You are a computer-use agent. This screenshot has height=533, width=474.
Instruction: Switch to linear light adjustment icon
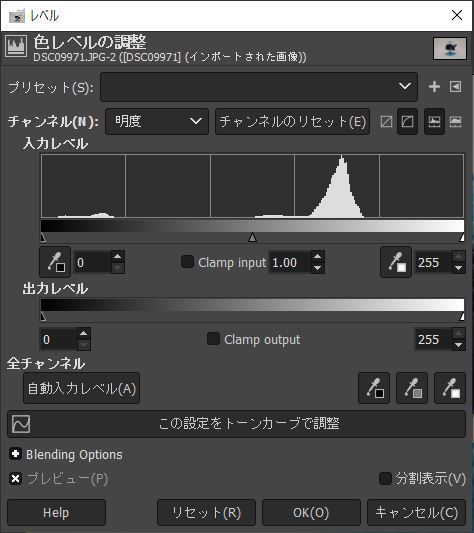point(386,121)
